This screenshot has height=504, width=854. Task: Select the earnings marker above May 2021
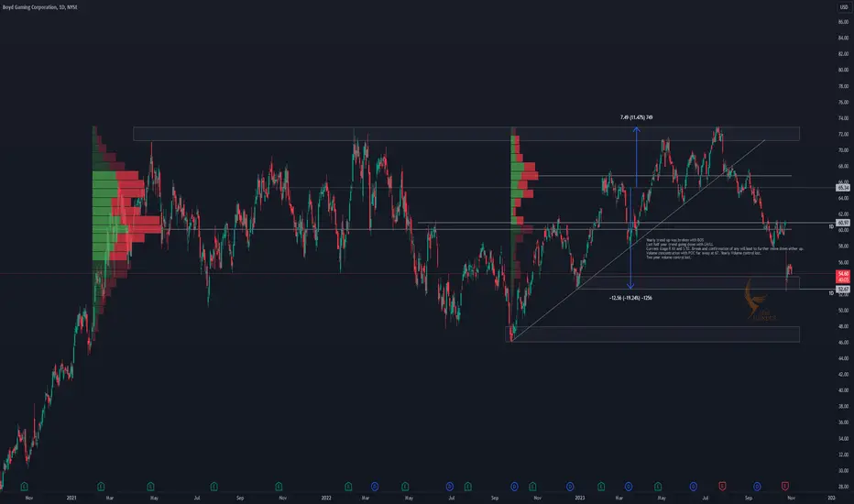point(150,486)
